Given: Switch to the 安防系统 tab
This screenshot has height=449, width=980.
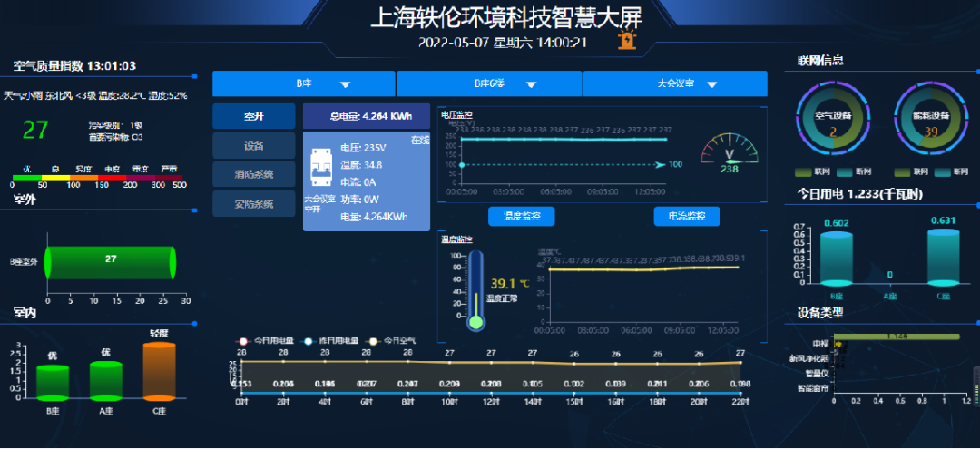Looking at the screenshot, I should [x=254, y=203].
